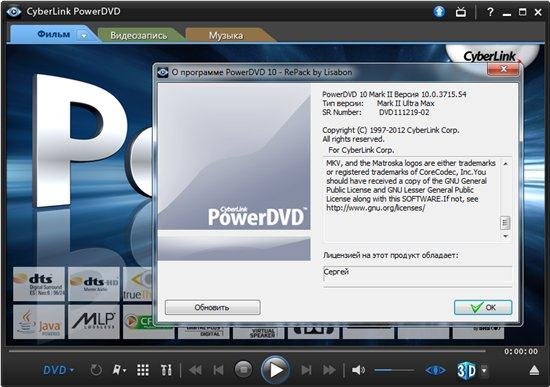This screenshot has height=387, width=550.
Task: Open the chapter grid viewer icon
Action: point(143,370)
